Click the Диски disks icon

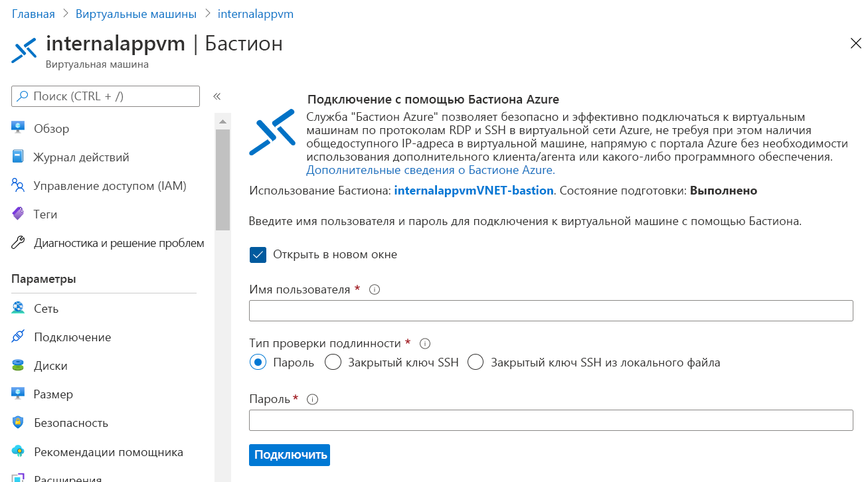tap(18, 365)
